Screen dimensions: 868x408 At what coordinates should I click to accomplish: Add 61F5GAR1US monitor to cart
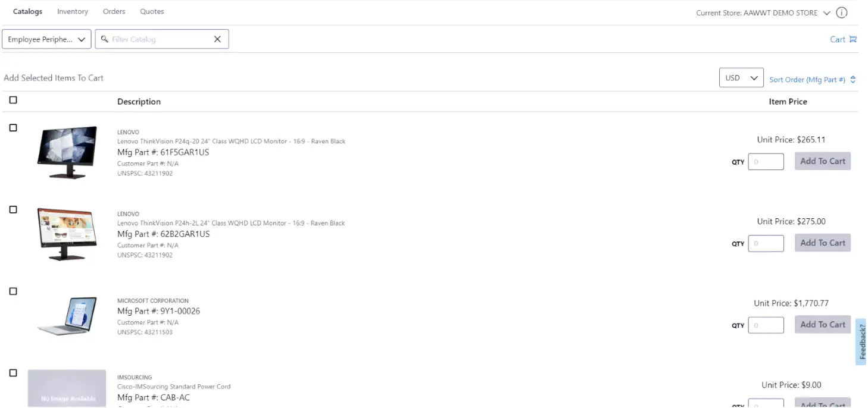[x=823, y=161]
